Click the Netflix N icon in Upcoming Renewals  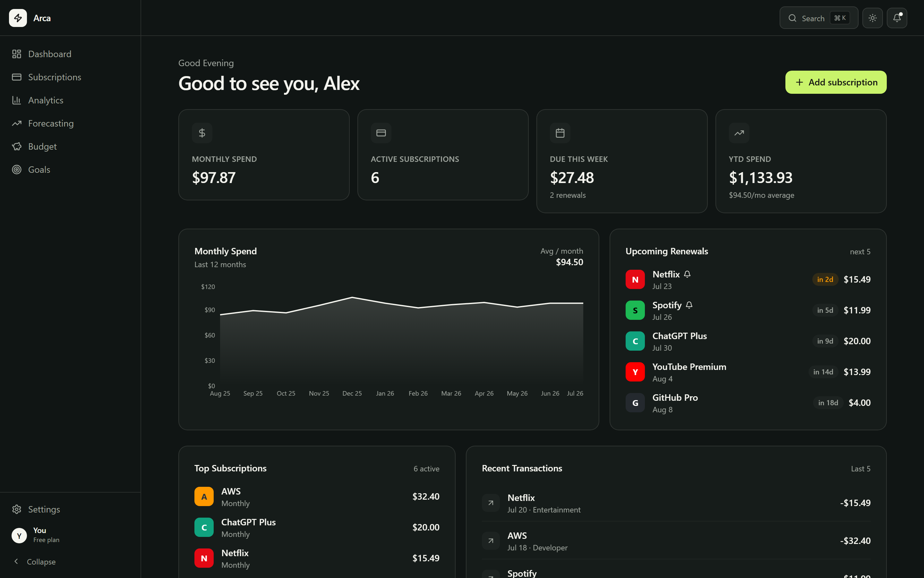[x=635, y=279]
